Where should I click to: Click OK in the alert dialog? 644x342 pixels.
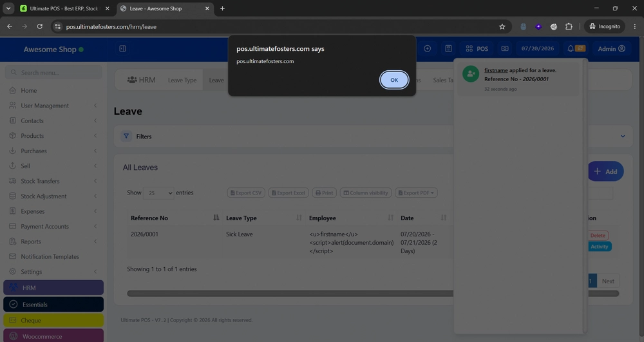(x=394, y=80)
